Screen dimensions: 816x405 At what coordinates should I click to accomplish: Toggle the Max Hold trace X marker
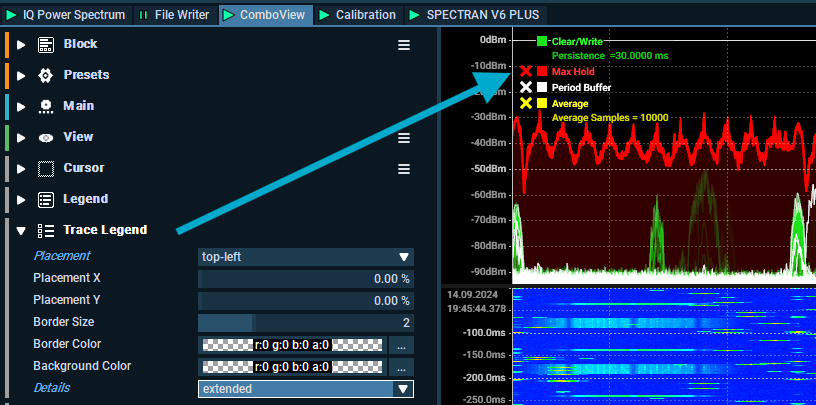[526, 72]
